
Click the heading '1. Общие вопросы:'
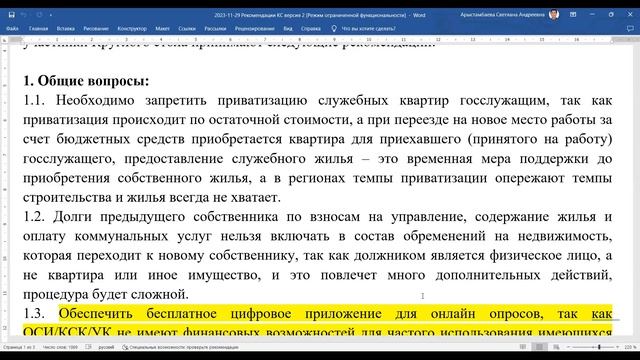click(86, 81)
